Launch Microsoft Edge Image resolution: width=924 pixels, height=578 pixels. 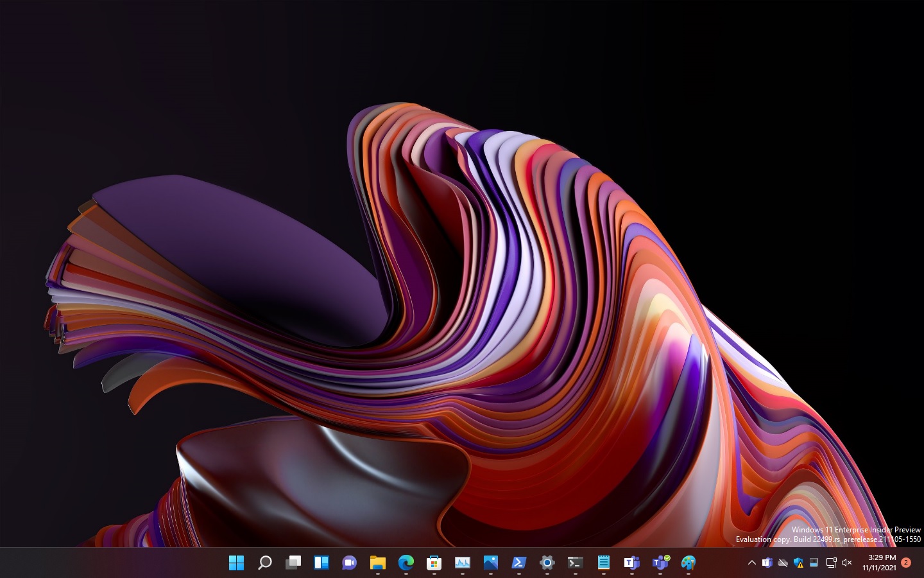pos(406,563)
